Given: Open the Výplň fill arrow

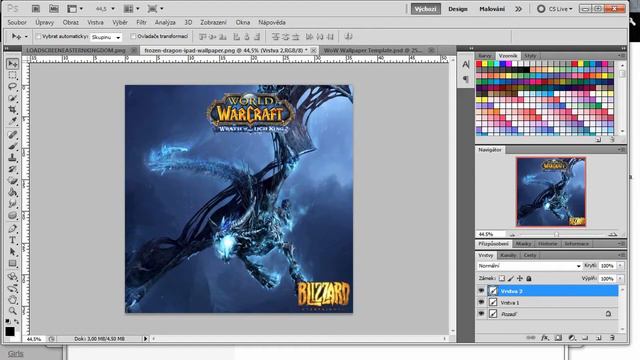Looking at the screenshot, I should click(x=620, y=278).
